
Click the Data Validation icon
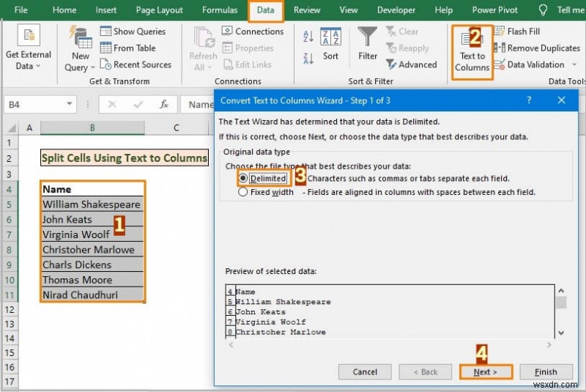(500, 64)
